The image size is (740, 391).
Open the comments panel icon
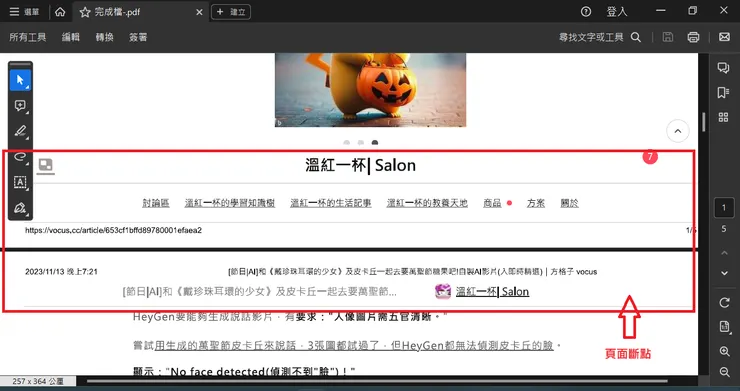pyautogui.click(x=723, y=68)
